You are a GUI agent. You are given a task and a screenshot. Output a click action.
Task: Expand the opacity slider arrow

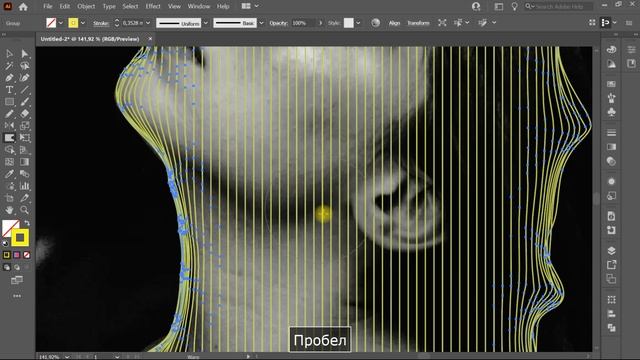coord(320,23)
